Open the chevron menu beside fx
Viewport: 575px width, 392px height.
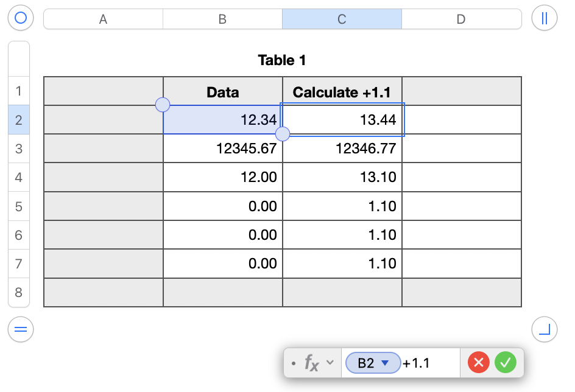tap(330, 362)
